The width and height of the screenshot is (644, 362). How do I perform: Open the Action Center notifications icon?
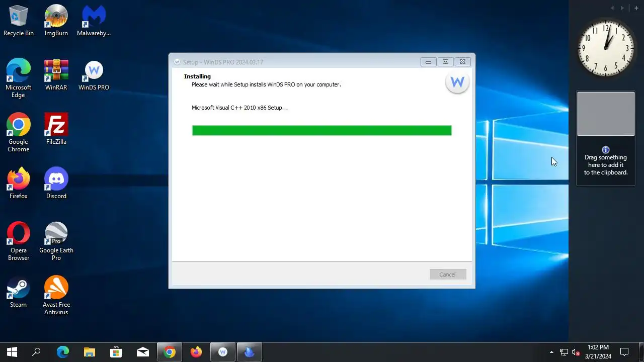point(624,352)
